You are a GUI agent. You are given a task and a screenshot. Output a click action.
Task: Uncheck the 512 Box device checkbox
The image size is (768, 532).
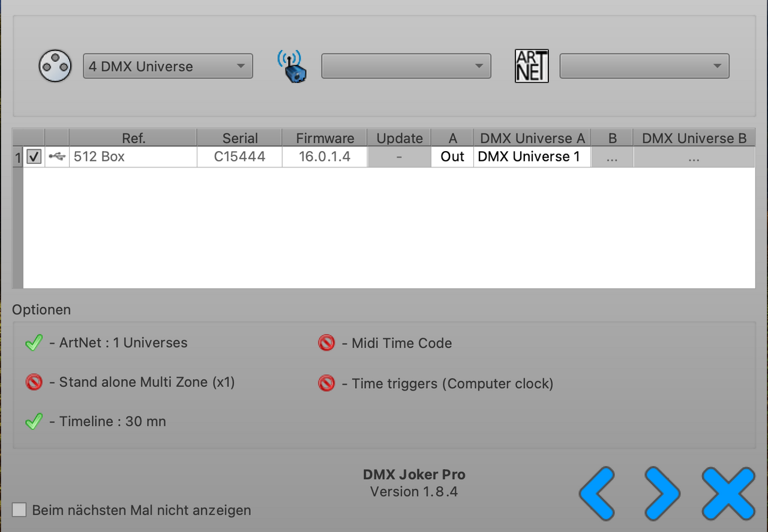(x=34, y=157)
